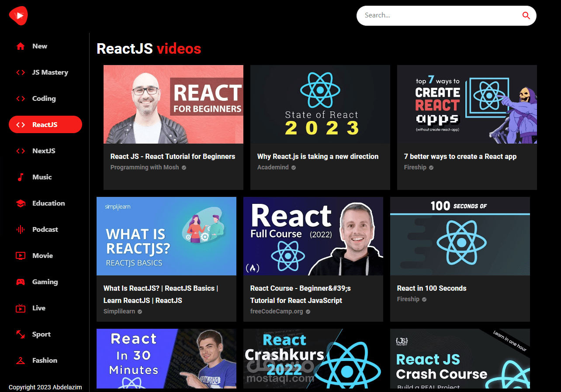Image resolution: width=561 pixels, height=392 pixels.
Task: Visit Academind channel
Action: pyautogui.click(x=273, y=168)
